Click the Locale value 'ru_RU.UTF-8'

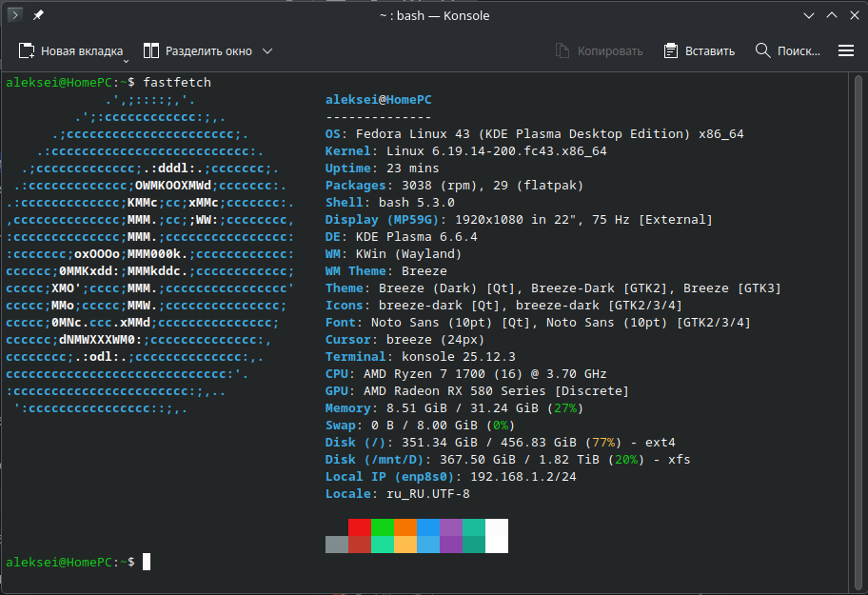tap(428, 494)
